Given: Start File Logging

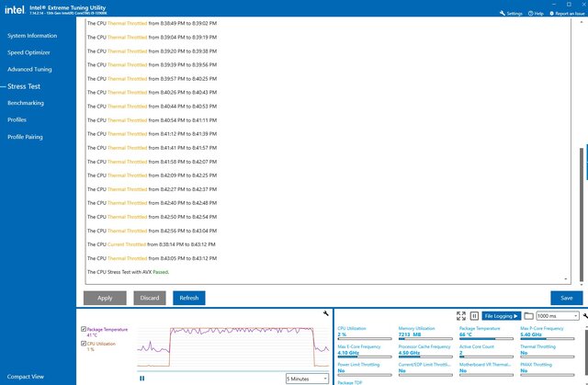Looking at the screenshot, I should click(502, 315).
